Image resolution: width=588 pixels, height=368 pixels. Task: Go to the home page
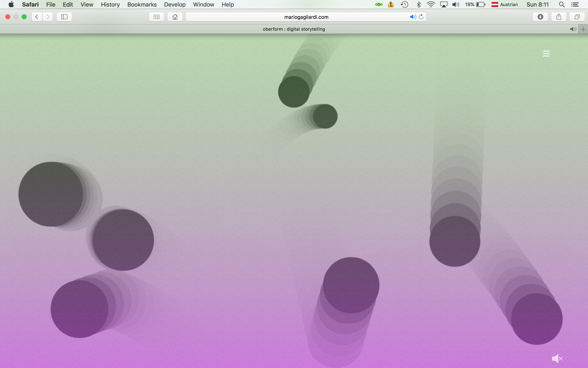(x=175, y=17)
